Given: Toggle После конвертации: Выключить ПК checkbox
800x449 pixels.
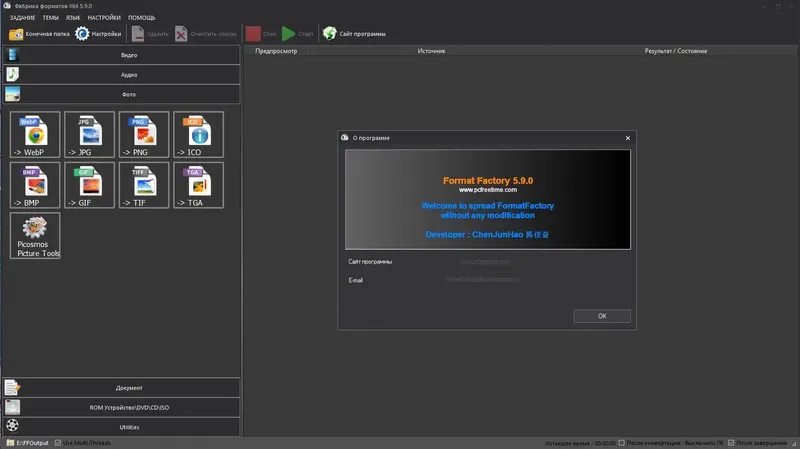Looking at the screenshot, I should tap(621, 443).
